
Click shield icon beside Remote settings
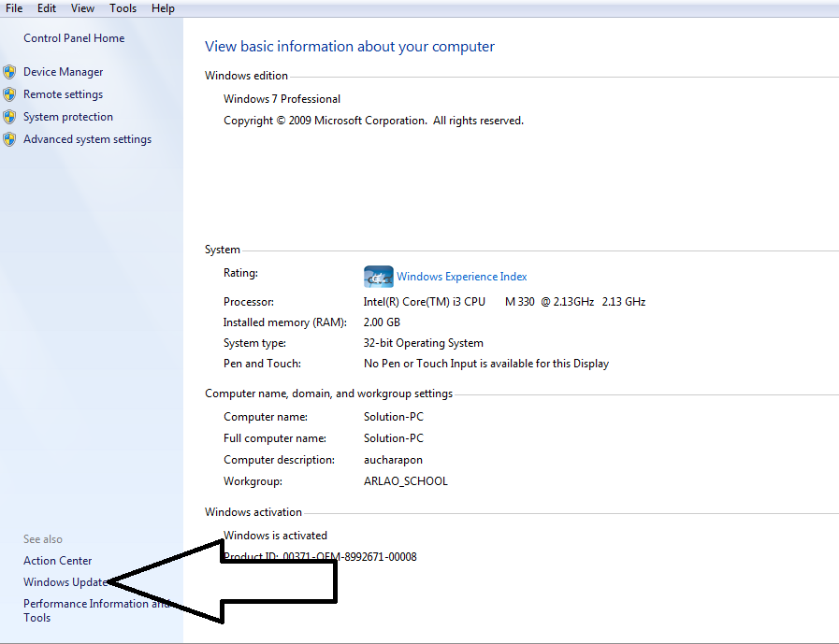(9, 94)
